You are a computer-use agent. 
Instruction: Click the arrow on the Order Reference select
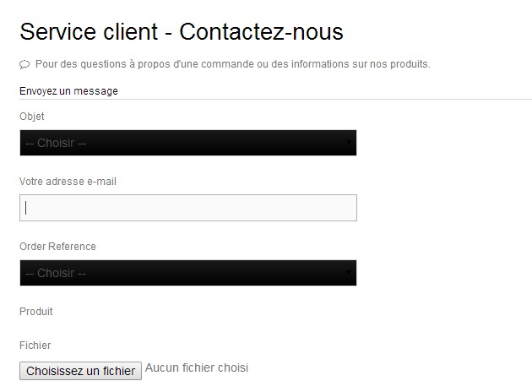tap(349, 273)
